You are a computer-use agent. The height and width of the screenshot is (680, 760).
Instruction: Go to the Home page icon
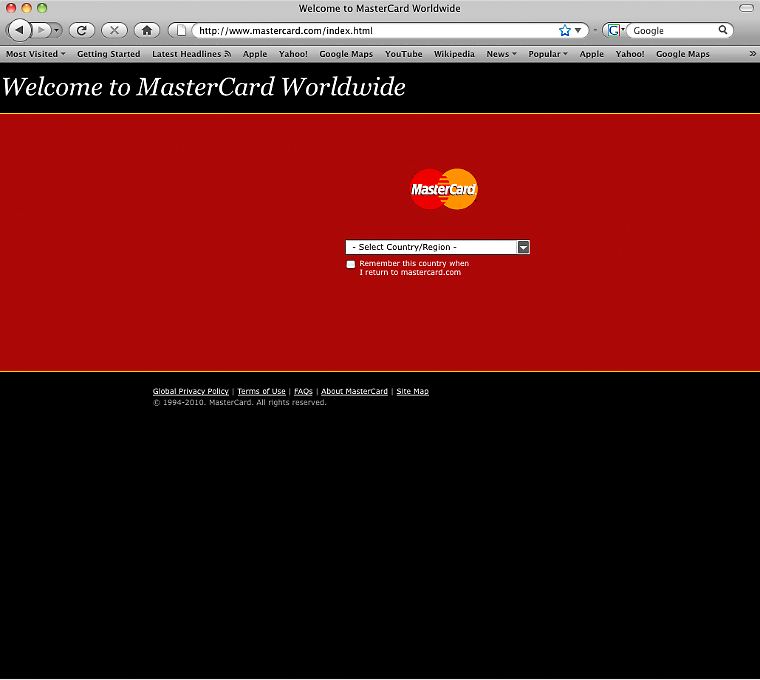click(146, 30)
